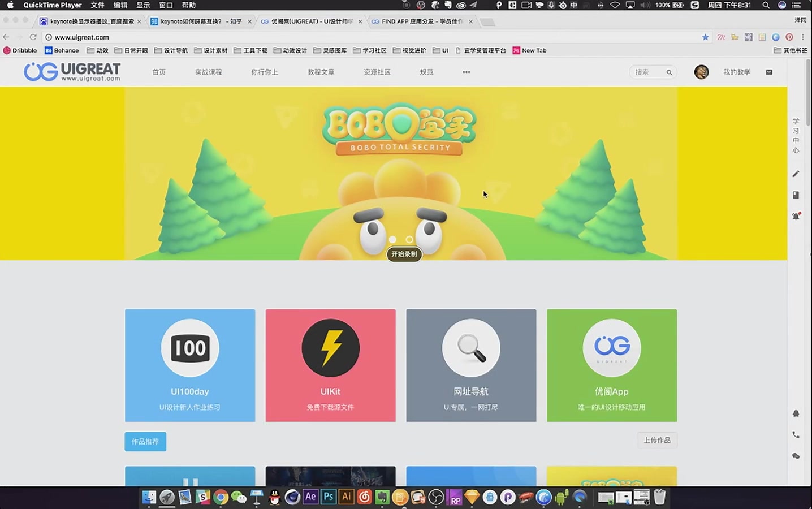Click the UIGREAT logo in the header
Screen dimensions: 812x509
tap(72, 72)
